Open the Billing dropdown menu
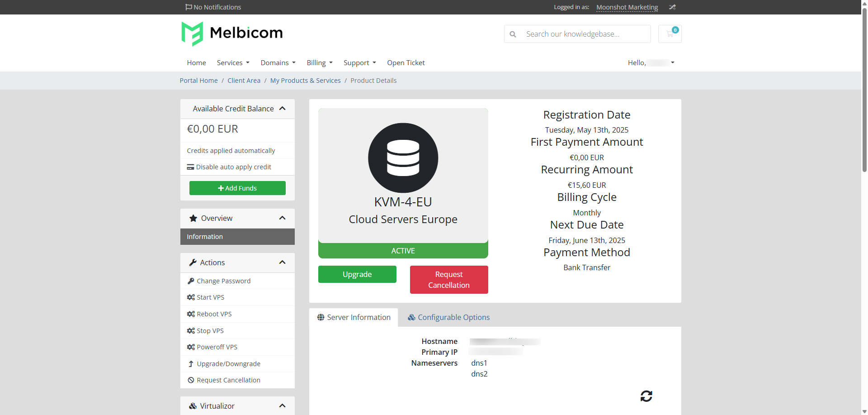This screenshot has width=868, height=415. coord(320,63)
